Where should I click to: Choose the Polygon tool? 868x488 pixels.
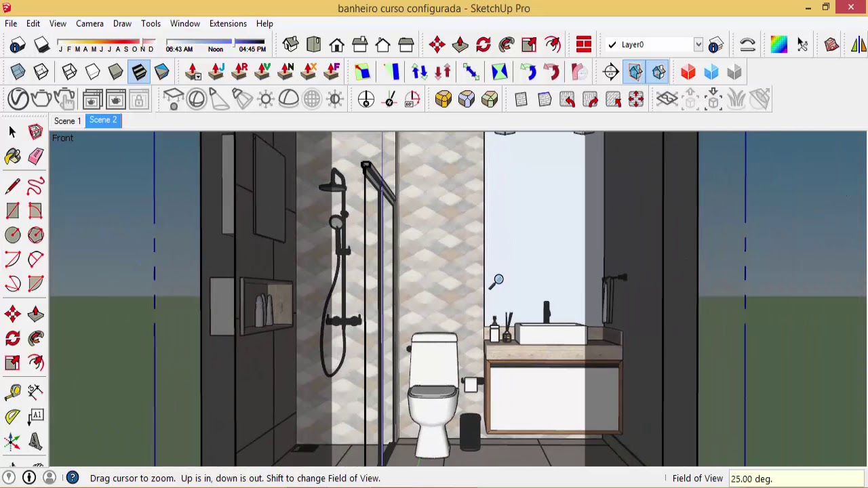point(36,235)
